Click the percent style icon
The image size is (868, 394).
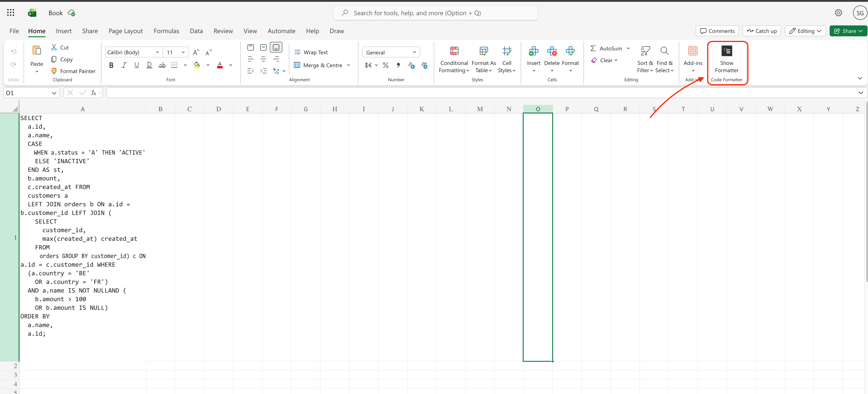coord(385,65)
